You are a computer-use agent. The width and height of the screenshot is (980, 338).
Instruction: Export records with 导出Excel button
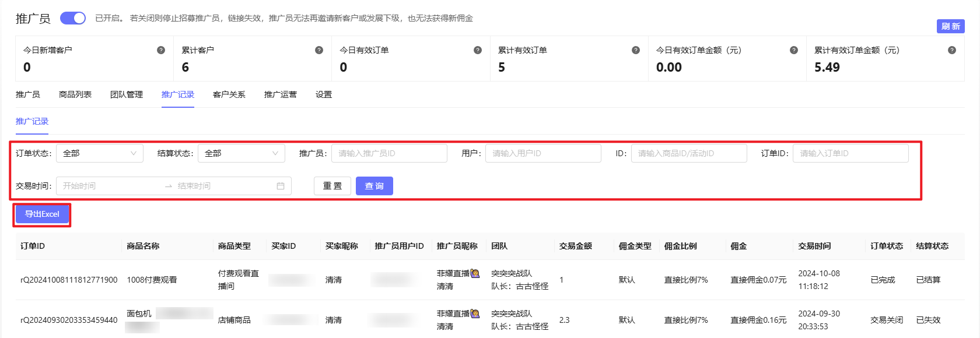point(42,214)
